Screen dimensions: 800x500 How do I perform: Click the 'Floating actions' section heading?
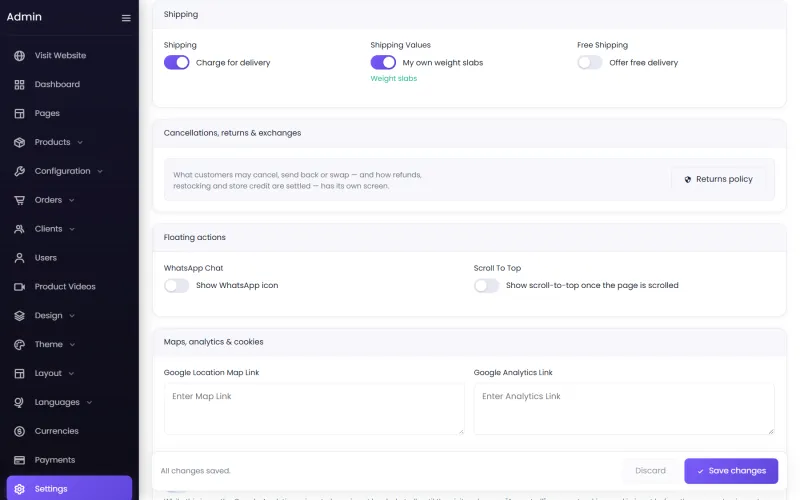[x=194, y=238]
